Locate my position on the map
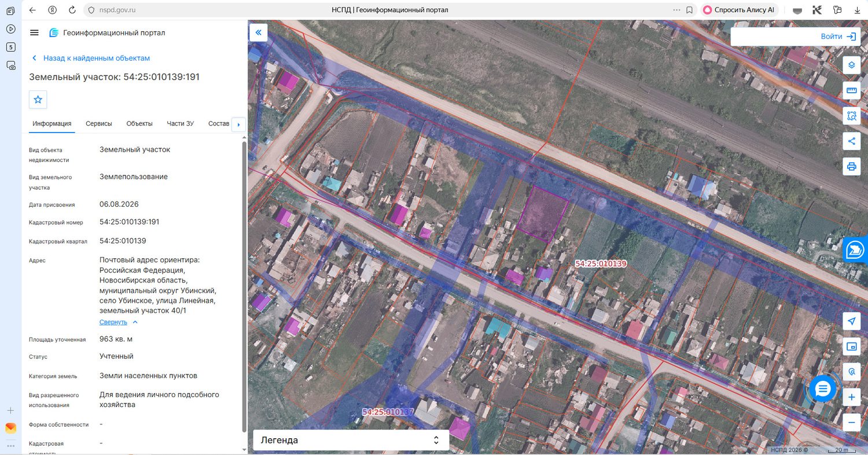The width and height of the screenshot is (868, 455). [x=851, y=321]
